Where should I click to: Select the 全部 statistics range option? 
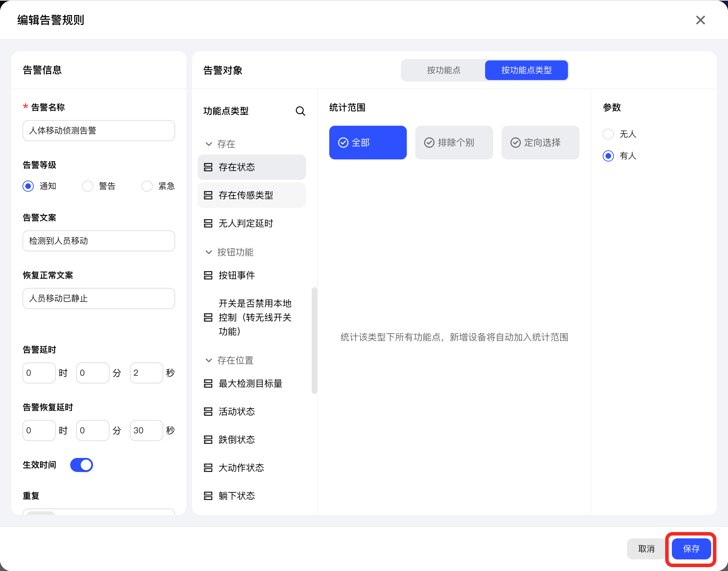[368, 143]
